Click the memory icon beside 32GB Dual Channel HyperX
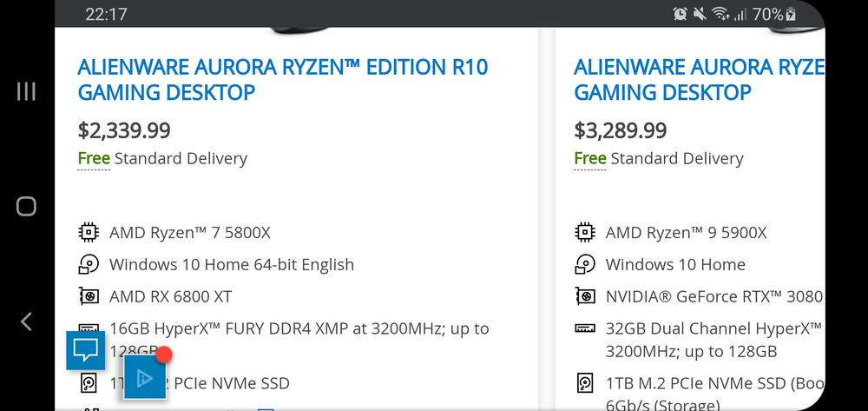The image size is (868, 411). (585, 328)
